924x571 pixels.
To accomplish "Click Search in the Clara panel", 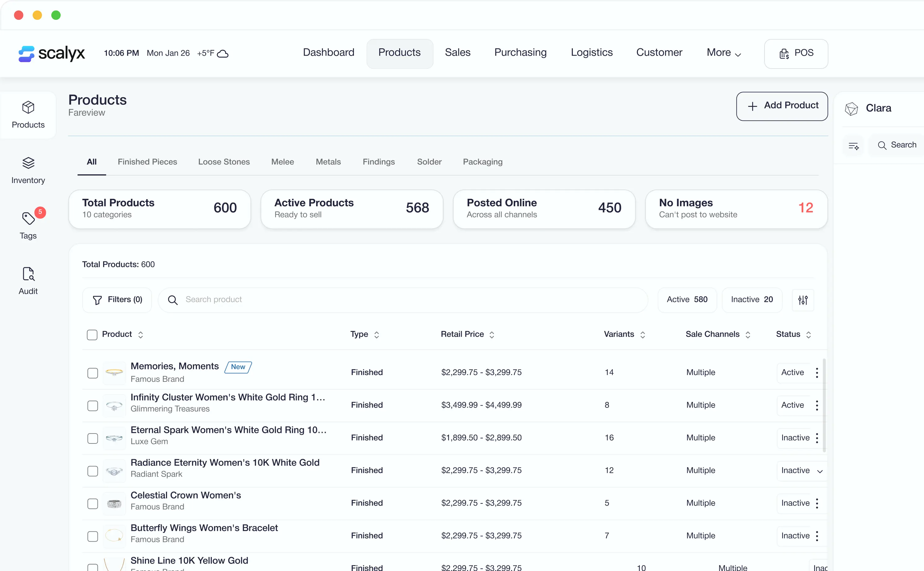I will (897, 146).
